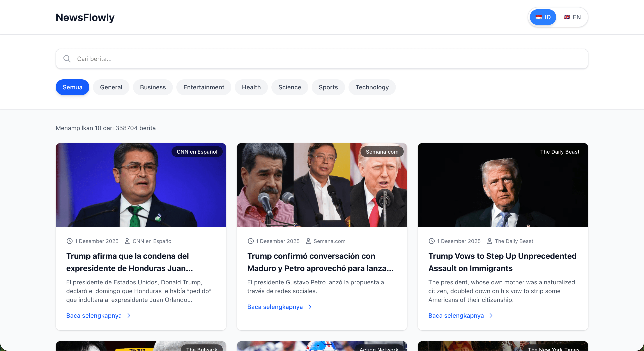Filter news by General category
Image resolution: width=644 pixels, height=351 pixels.
tap(111, 87)
